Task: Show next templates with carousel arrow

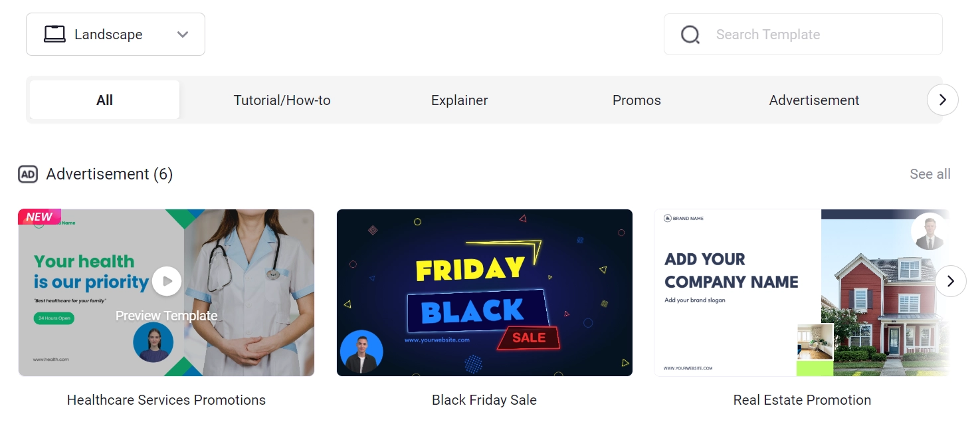Action: (x=950, y=281)
